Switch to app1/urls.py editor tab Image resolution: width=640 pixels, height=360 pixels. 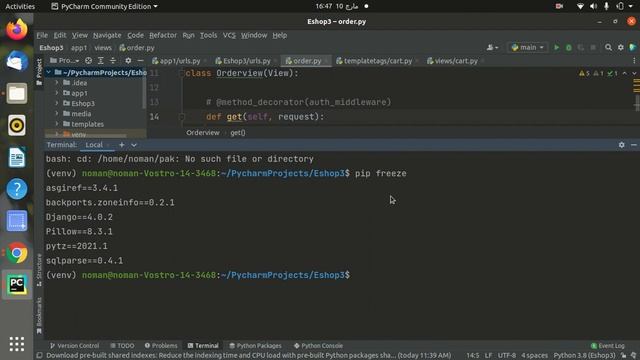(x=176, y=61)
